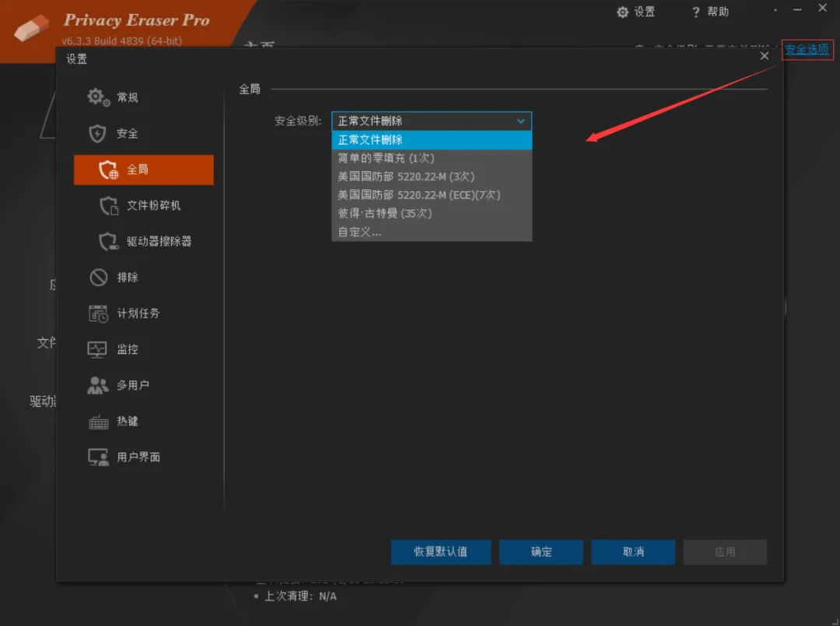
Task: Switch to the 全局 (Global) settings section
Action: [x=124, y=170]
